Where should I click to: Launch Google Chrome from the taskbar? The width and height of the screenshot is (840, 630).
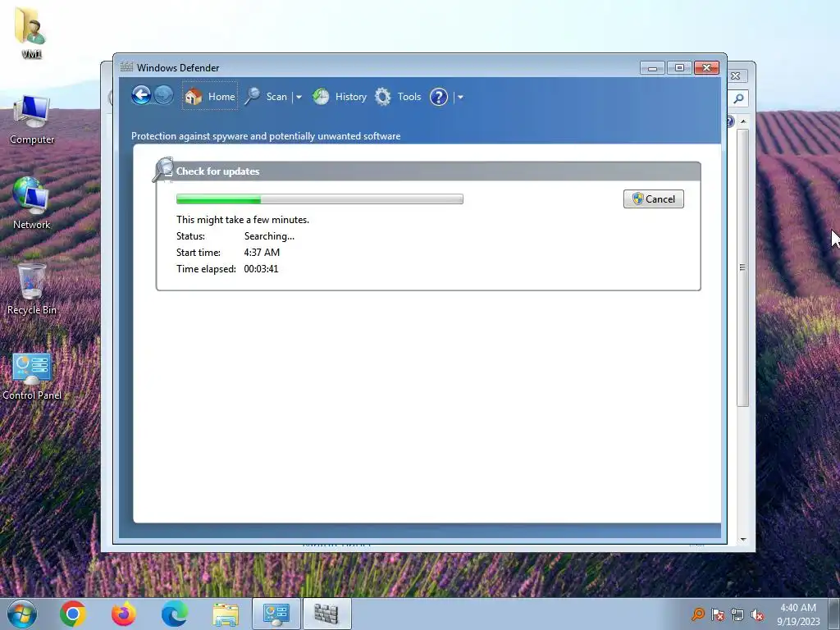coord(73,614)
